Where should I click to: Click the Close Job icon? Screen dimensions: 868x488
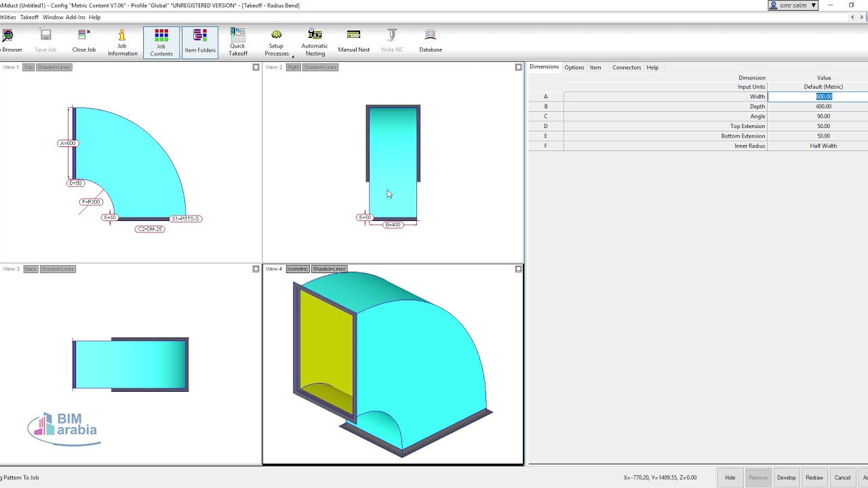[x=84, y=41]
